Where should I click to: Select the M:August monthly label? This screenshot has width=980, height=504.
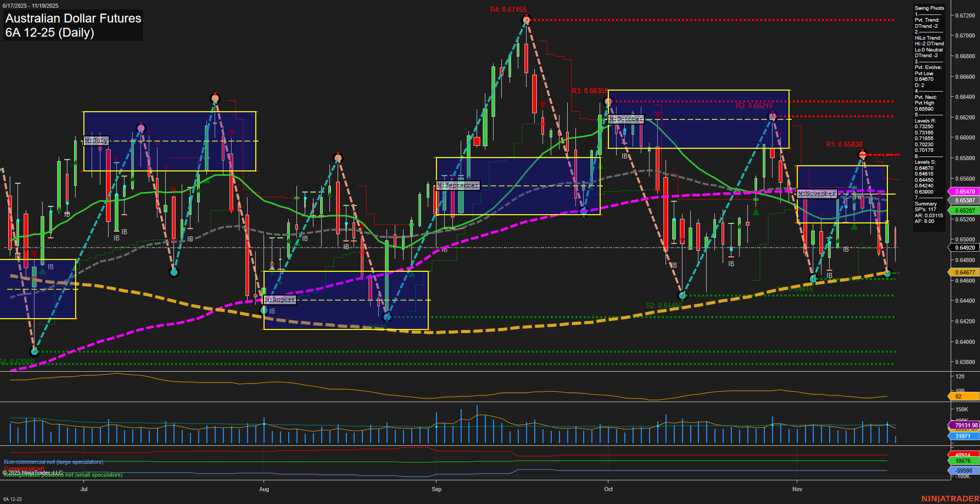pos(280,300)
